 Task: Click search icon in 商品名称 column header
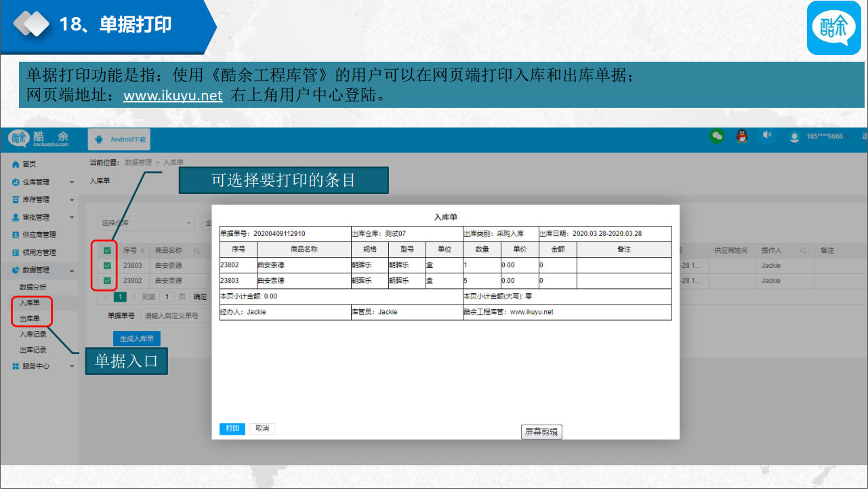[197, 250]
